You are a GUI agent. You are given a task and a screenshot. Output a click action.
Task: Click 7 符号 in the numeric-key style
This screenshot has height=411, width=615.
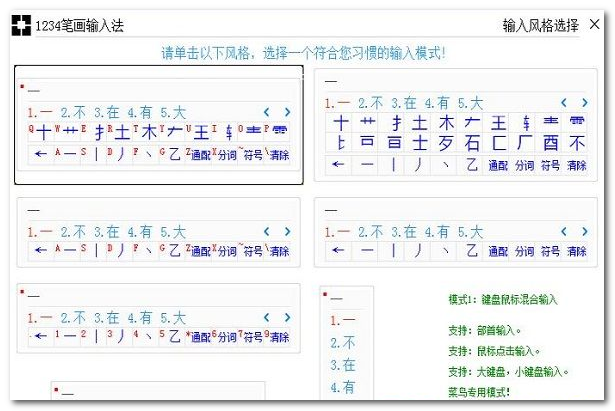tap(251, 336)
